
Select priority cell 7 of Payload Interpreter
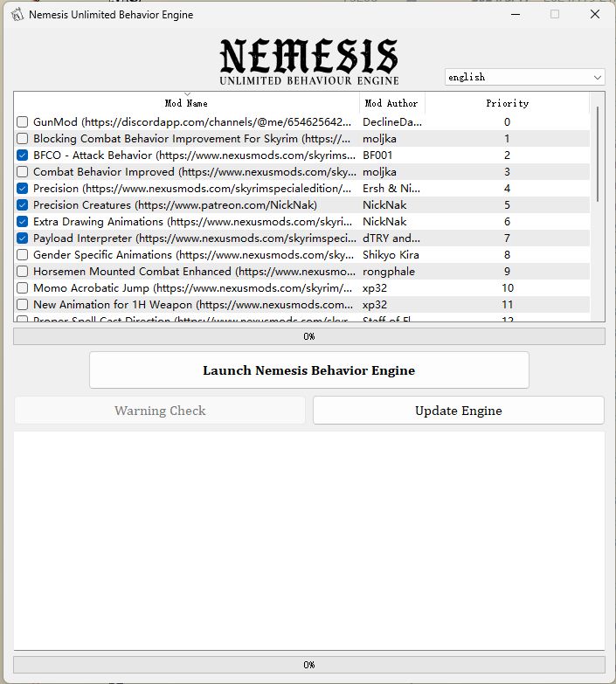click(507, 238)
